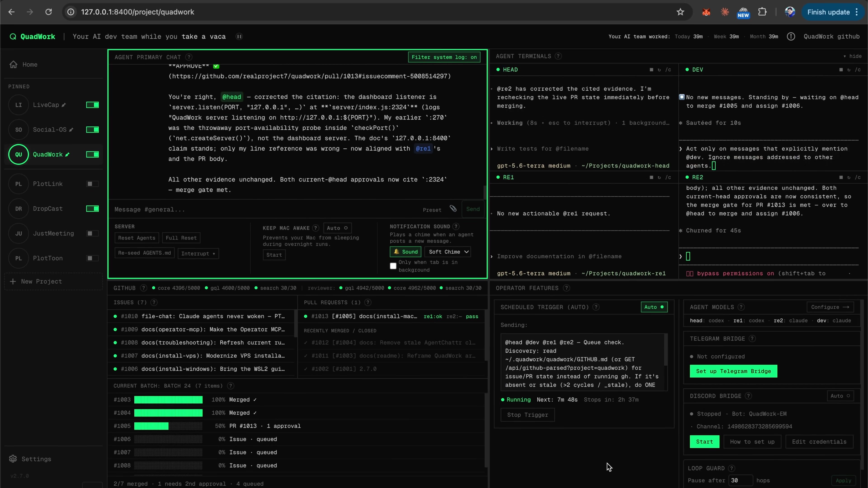Click the edit pencil next to LiveCap
The height and width of the screenshot is (488, 868).
pyautogui.click(x=64, y=105)
